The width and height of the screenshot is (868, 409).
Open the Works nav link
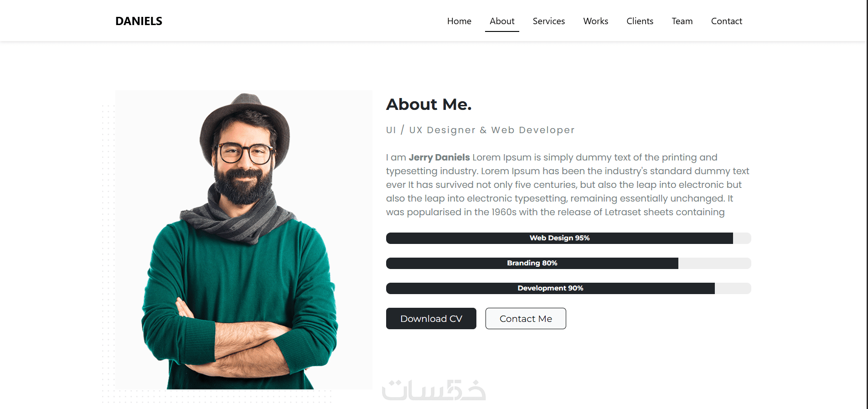coord(596,21)
